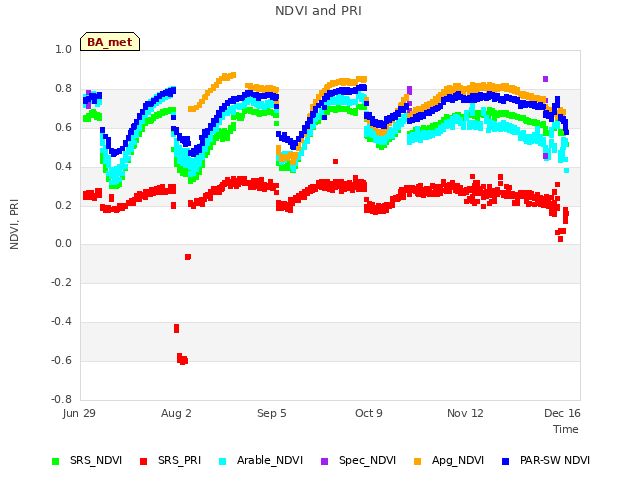Click the -0.6 y-axis tick label
Viewport: 640px width, 480px height.
(61, 360)
